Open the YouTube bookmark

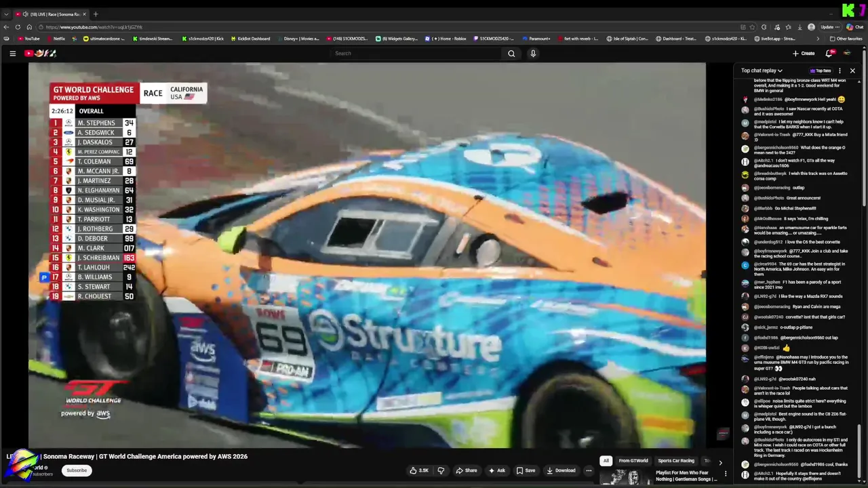coord(28,39)
